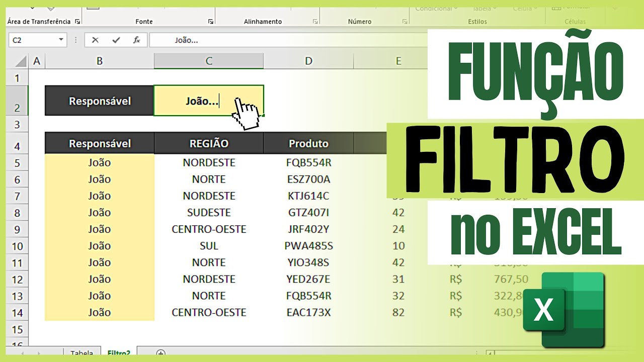The height and width of the screenshot is (362, 644).
Task: Open the Fonte group dialog launcher
Action: (x=210, y=22)
